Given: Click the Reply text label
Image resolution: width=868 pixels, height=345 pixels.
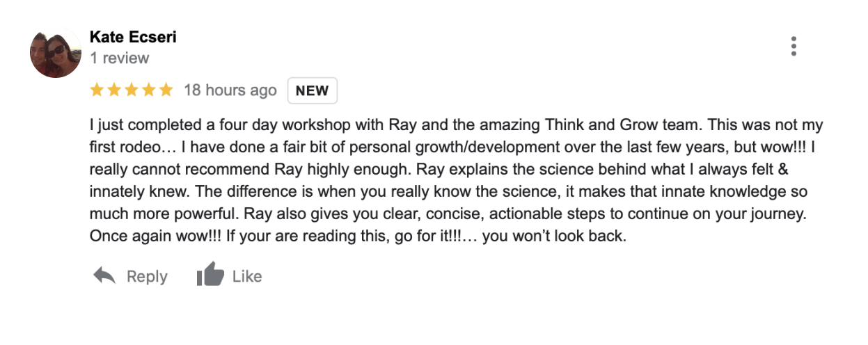Looking at the screenshot, I should point(147,277).
